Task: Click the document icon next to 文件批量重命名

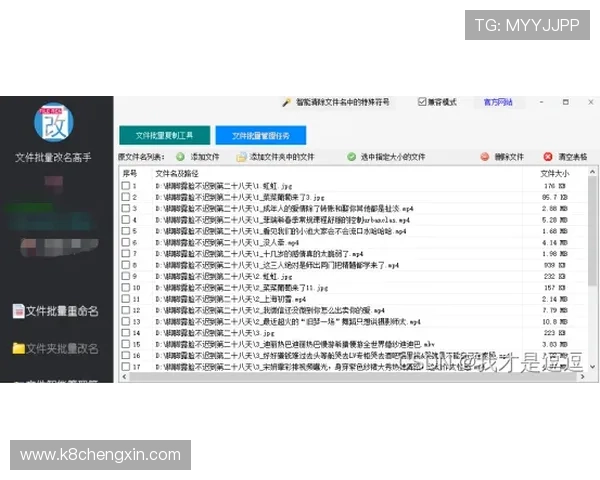Action: (18, 311)
